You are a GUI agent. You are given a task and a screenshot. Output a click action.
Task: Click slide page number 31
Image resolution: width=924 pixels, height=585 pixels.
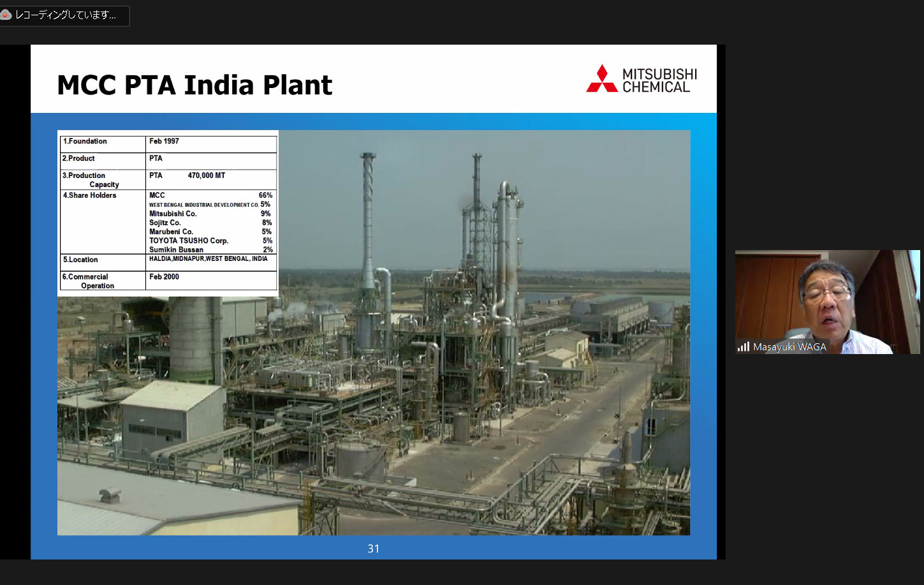pos(374,549)
